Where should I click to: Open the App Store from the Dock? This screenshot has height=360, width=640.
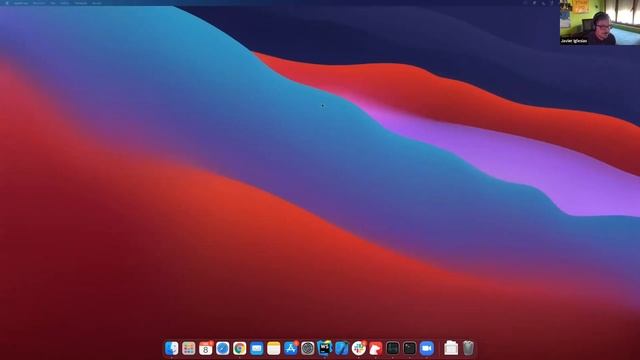291,348
